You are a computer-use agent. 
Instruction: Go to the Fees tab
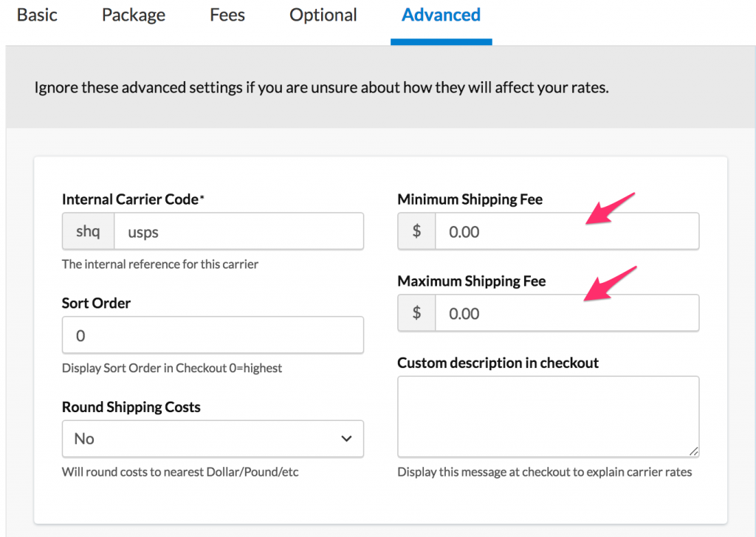pos(227,16)
